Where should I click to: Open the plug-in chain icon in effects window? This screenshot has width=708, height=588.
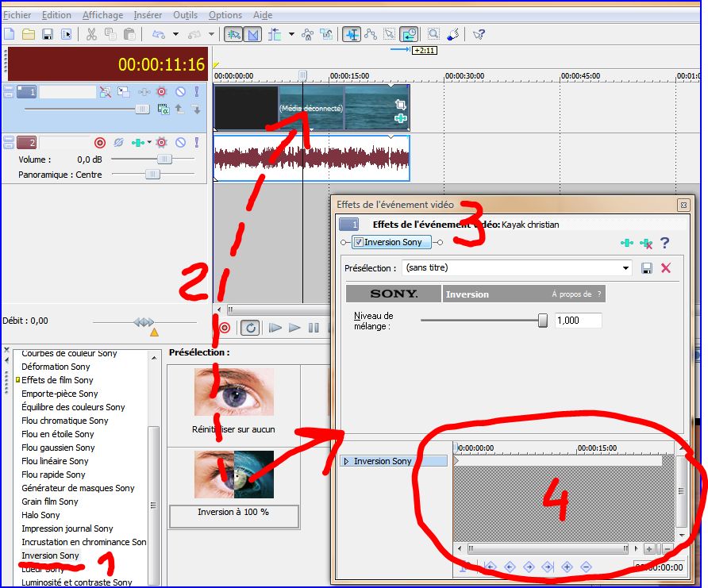[627, 243]
